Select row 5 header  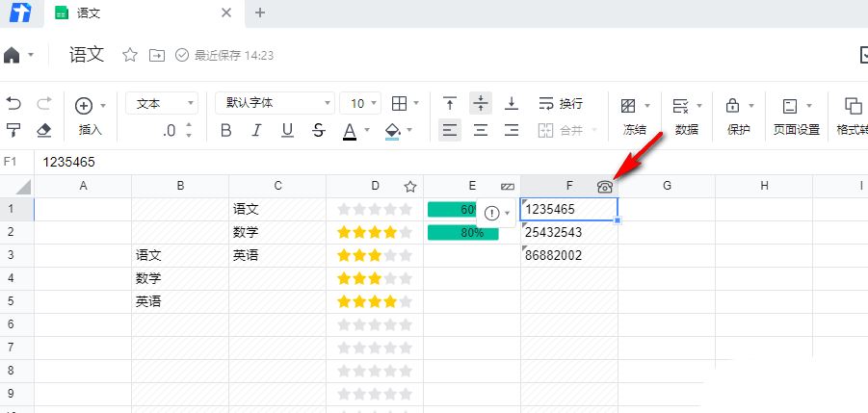pos(16,302)
